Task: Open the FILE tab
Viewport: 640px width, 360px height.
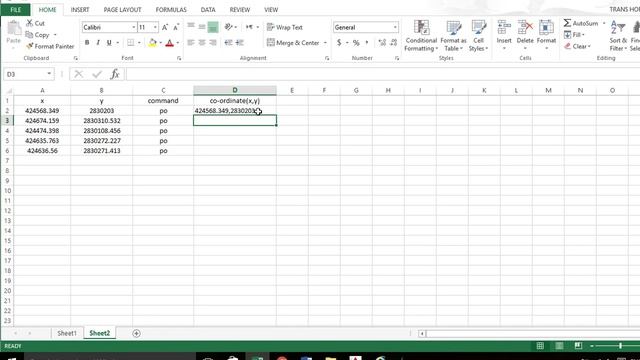Action: (16, 9)
